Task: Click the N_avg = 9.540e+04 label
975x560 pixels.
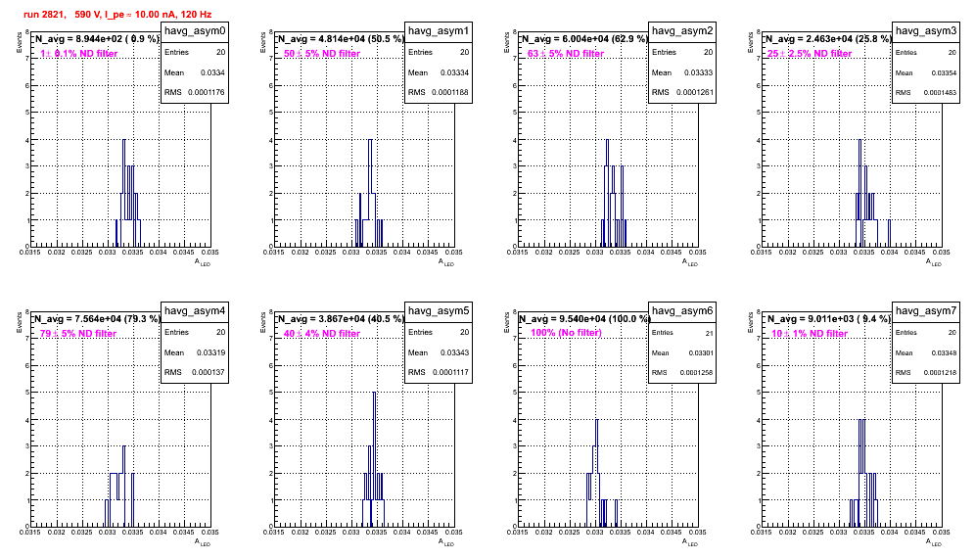Action: tap(583, 319)
